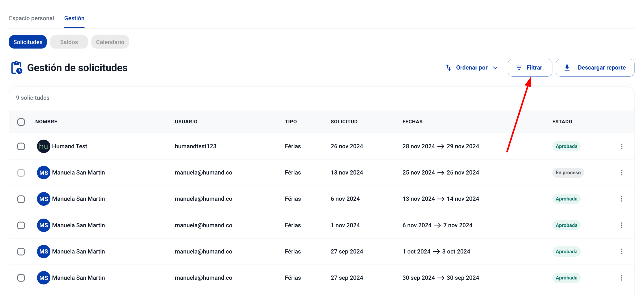Click the clipboard clock icon beside the title
This screenshot has width=644, height=296.
click(17, 68)
